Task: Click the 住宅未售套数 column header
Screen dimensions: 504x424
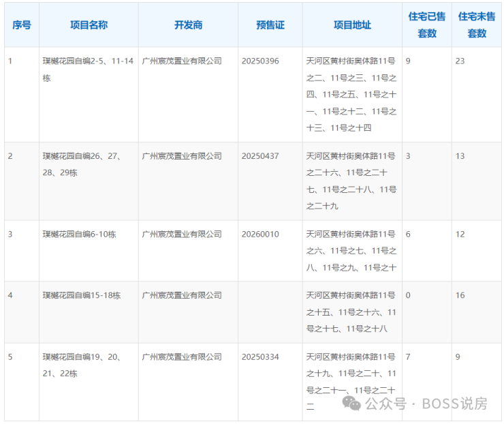Action: click(477, 25)
